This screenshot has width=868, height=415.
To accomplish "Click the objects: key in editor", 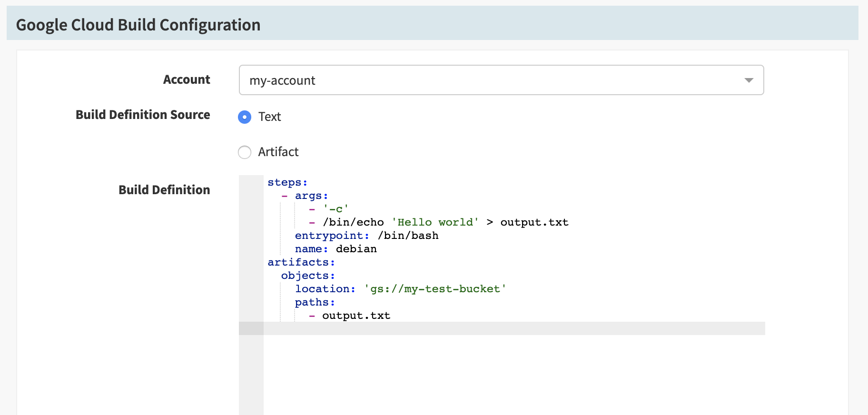I will click(308, 276).
